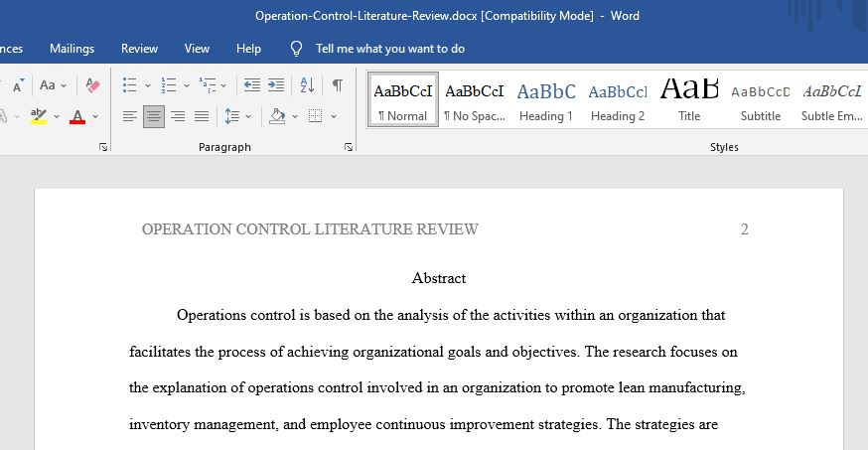Screen dimensions: 868x450
Task: Apply the red Font Color
Action: (77, 117)
